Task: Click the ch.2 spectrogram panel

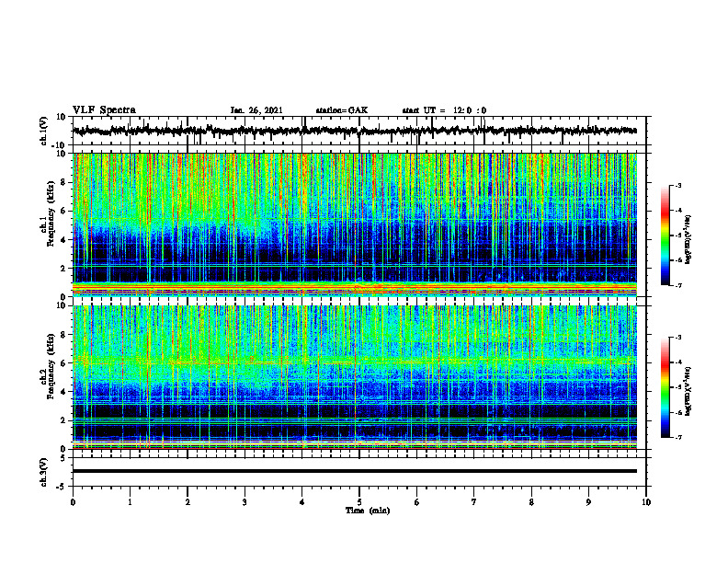Action: point(355,377)
